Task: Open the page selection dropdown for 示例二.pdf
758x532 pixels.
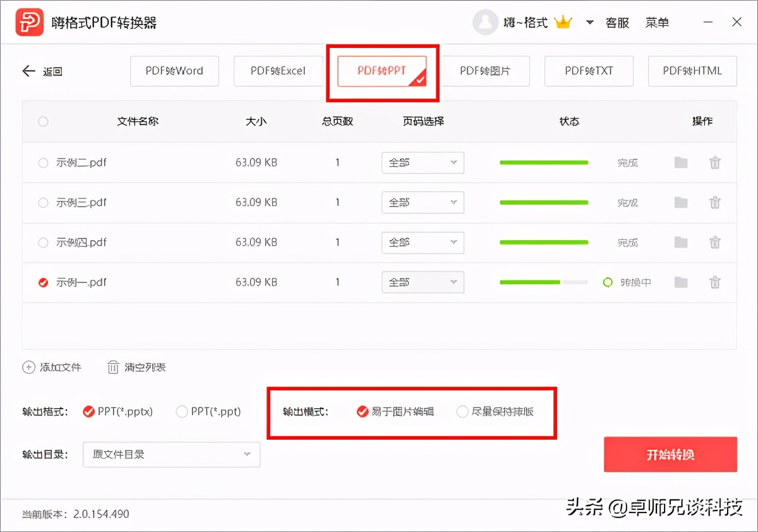Action: (x=423, y=162)
